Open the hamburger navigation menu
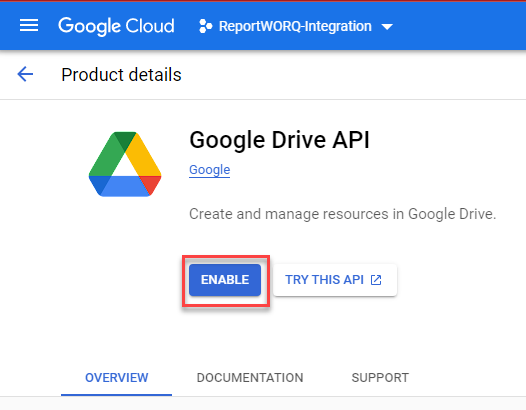Viewport: 526px width, 410px height. point(29,26)
